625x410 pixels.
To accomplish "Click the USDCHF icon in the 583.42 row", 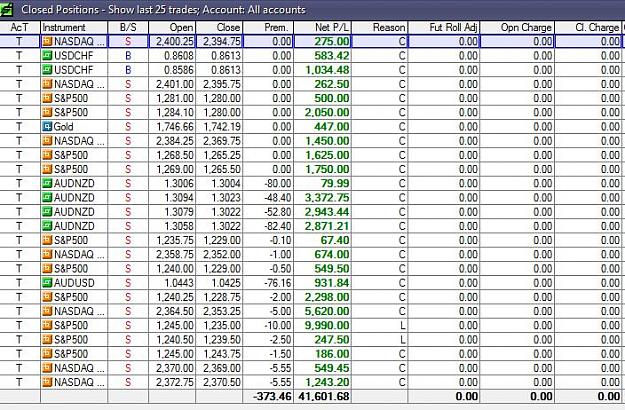I will coord(47,55).
